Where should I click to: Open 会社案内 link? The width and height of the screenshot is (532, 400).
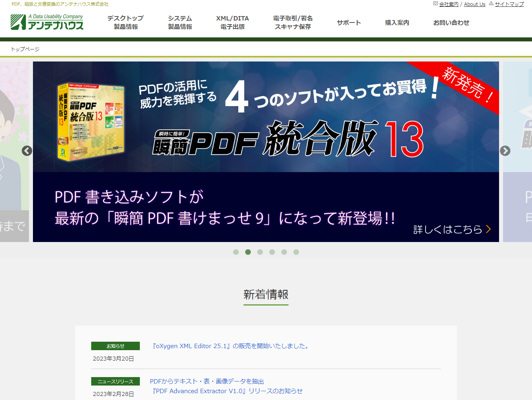[449, 4]
